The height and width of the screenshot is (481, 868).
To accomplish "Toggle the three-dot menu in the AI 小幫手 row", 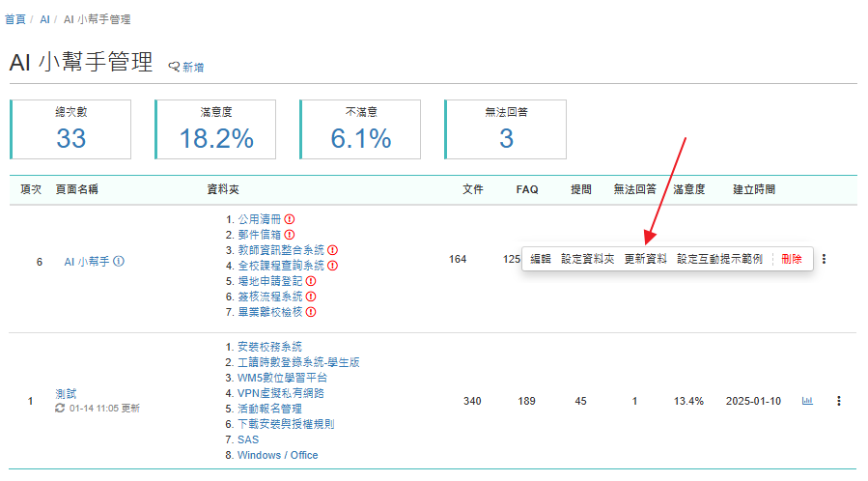I will pos(824,259).
